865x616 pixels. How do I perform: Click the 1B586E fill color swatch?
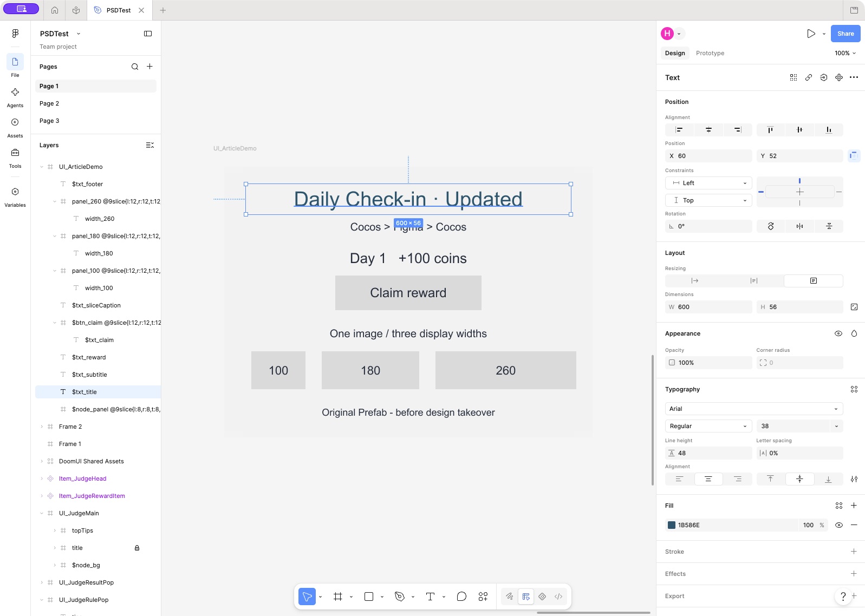coord(672,525)
